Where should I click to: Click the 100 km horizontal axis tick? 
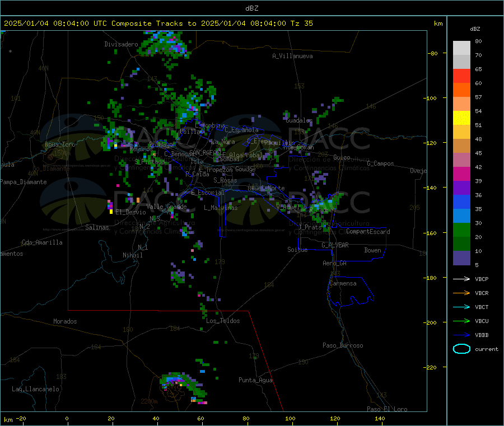290,418
